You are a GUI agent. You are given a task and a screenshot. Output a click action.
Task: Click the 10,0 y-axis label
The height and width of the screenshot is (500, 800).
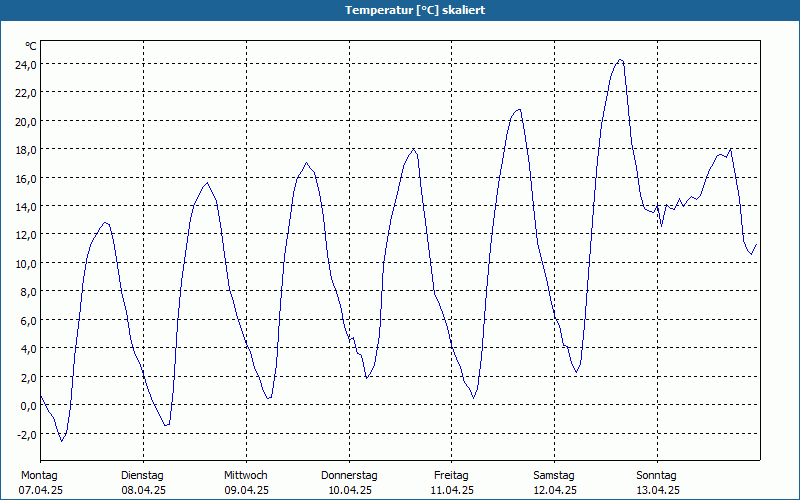coord(26,264)
